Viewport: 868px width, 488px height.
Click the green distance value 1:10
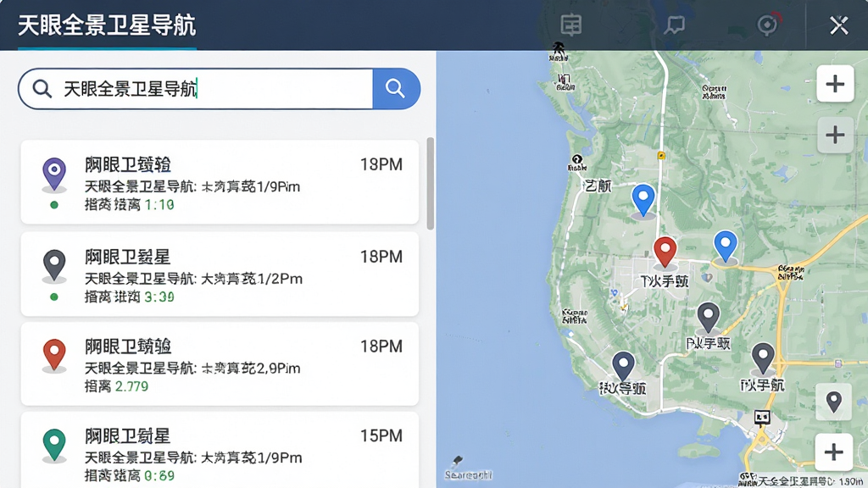(x=159, y=205)
